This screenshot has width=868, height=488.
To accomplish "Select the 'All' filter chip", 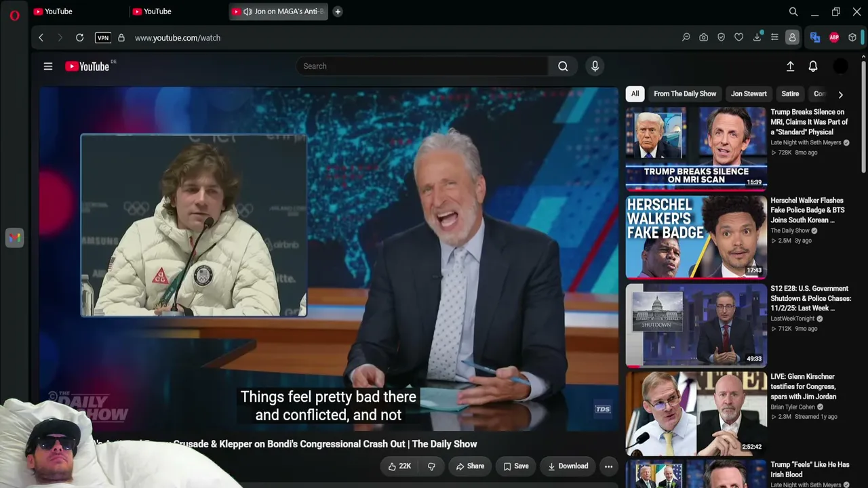I will click(635, 94).
